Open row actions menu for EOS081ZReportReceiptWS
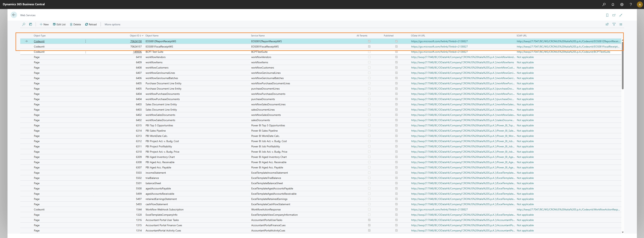The height and width of the screenshot is (238, 644). coord(85,41)
